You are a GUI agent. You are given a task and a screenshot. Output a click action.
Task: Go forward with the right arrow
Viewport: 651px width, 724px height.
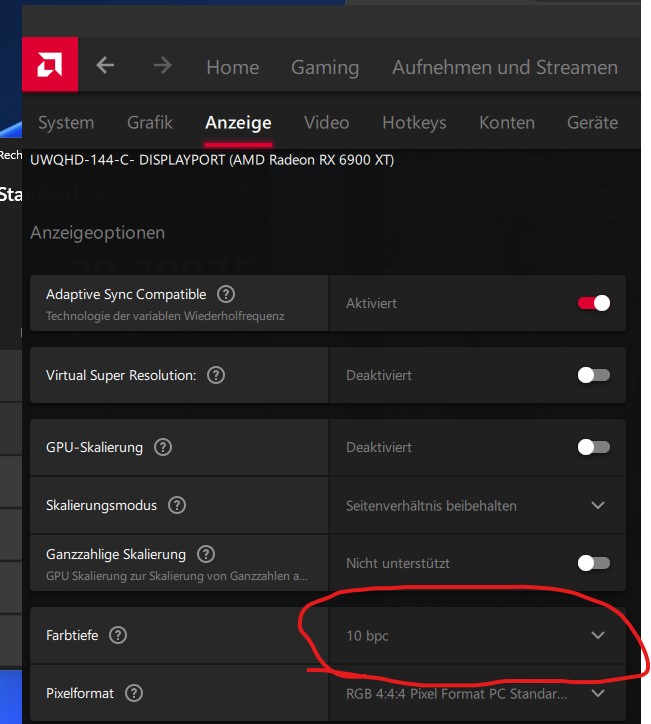click(163, 65)
